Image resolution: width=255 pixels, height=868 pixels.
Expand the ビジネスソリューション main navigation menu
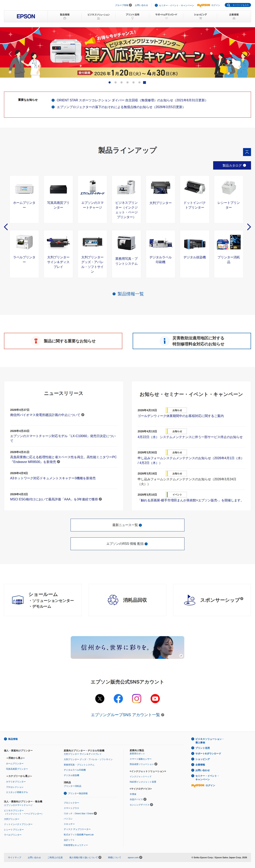(98, 16)
